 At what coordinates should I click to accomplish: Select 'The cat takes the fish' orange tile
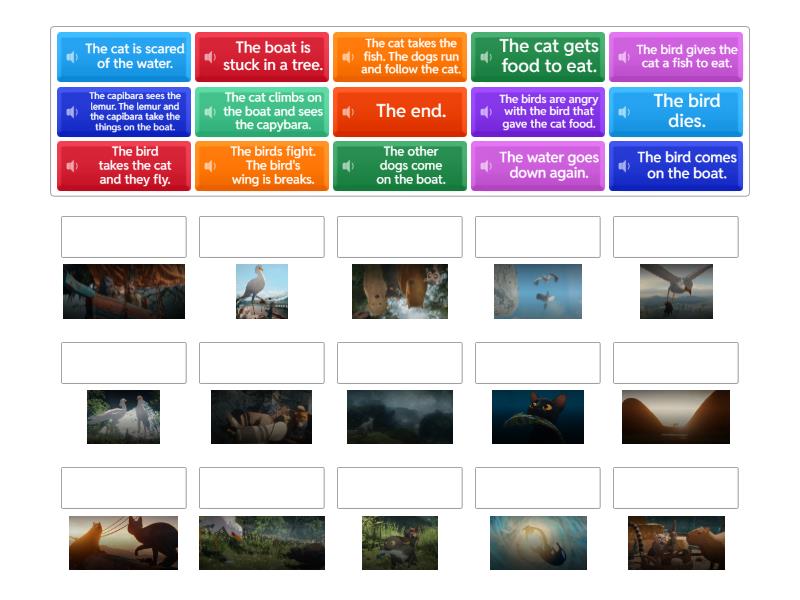pos(410,57)
